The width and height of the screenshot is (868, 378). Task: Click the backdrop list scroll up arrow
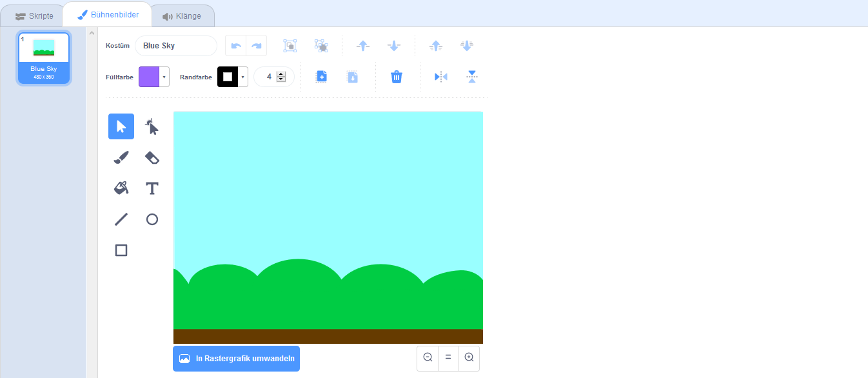92,34
